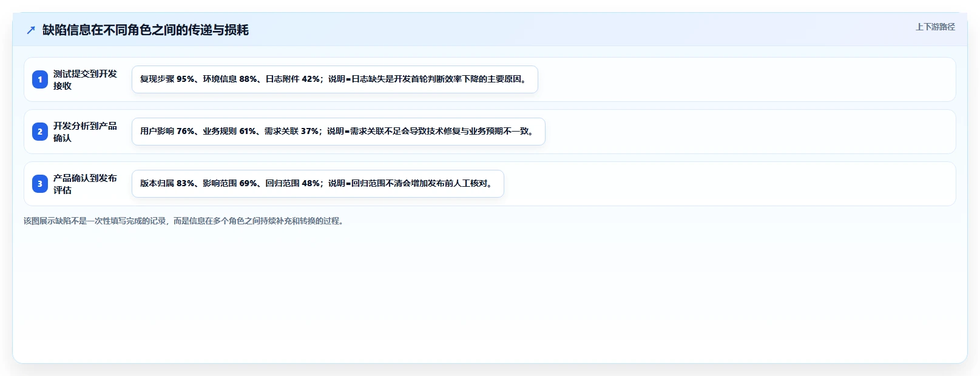Click the footnote starting 该图展示缺陷不是一次性填写
Screen dimensions: 980x376
pyautogui.click(x=185, y=221)
